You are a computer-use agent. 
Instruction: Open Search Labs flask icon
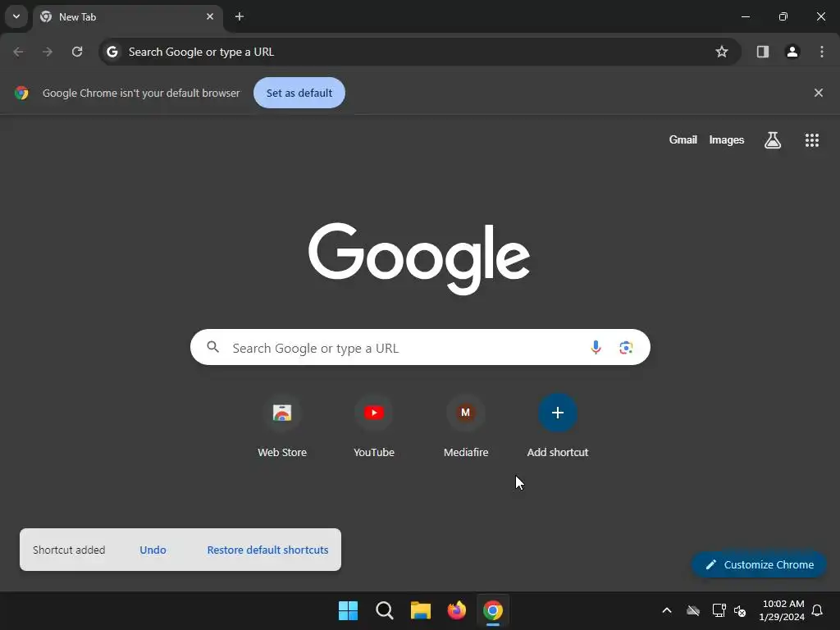click(x=773, y=140)
